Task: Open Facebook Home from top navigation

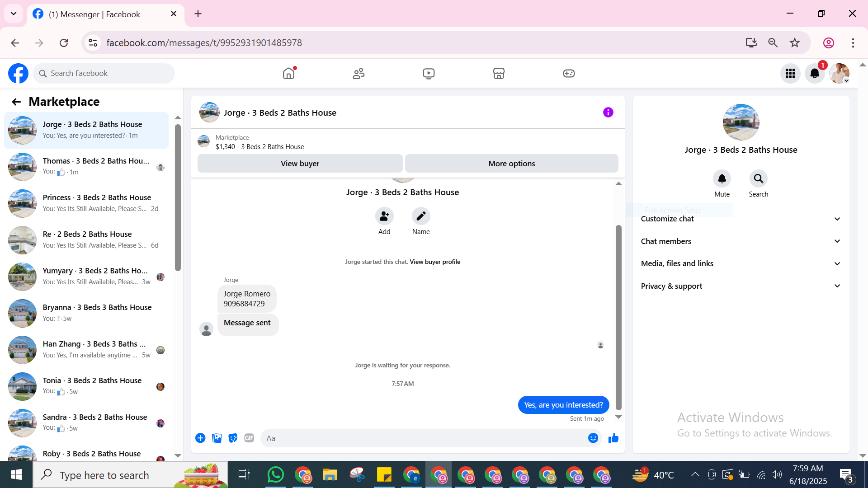Action: 288,73
